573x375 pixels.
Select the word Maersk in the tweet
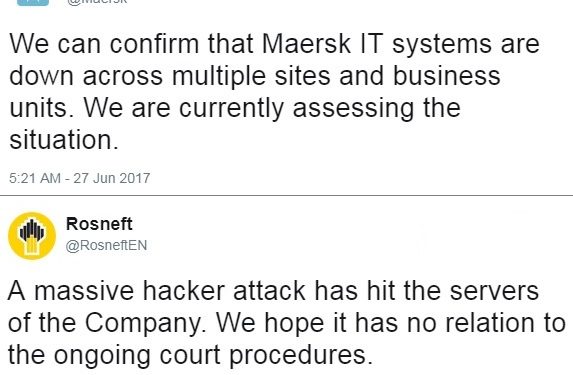pyautogui.click(x=306, y=44)
